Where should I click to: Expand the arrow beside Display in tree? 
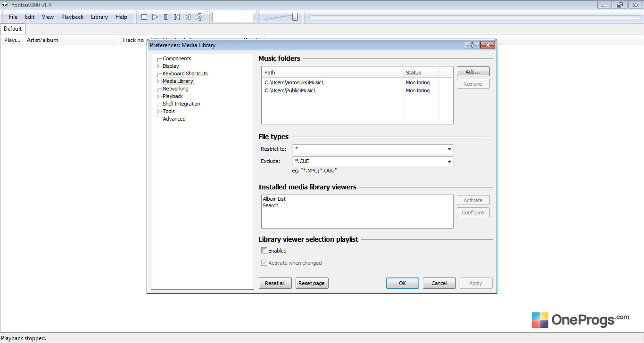158,66
